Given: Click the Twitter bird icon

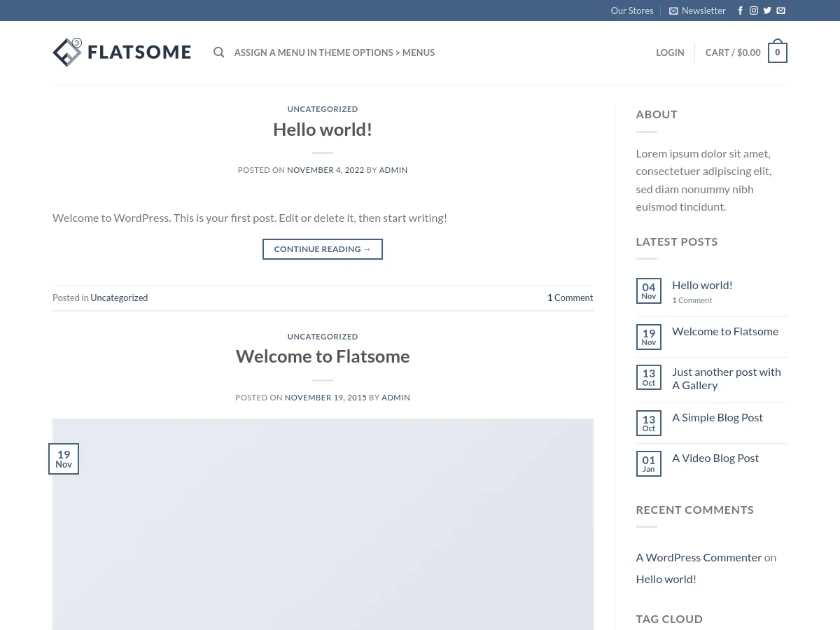Looking at the screenshot, I should (767, 10).
